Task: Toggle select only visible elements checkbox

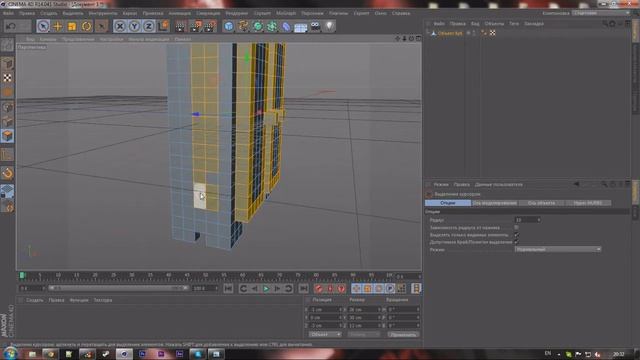Action: (516, 235)
